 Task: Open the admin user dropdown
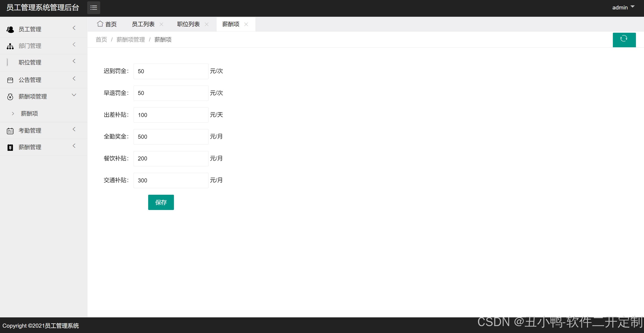pyautogui.click(x=623, y=7)
